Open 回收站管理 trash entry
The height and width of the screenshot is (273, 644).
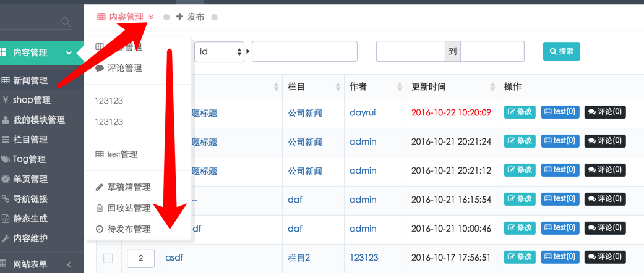click(x=128, y=208)
